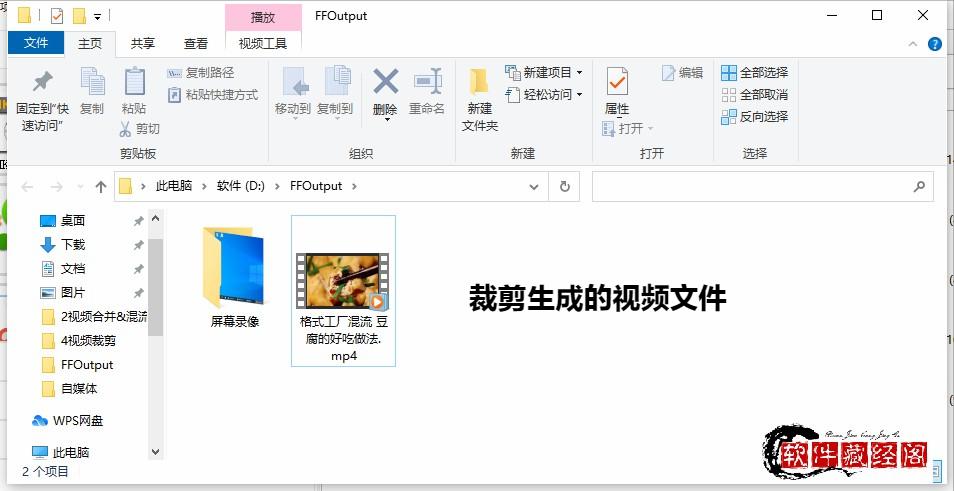Viewport: 954px width, 491px height.
Task: Click Select all (全部选择)
Action: (x=754, y=72)
